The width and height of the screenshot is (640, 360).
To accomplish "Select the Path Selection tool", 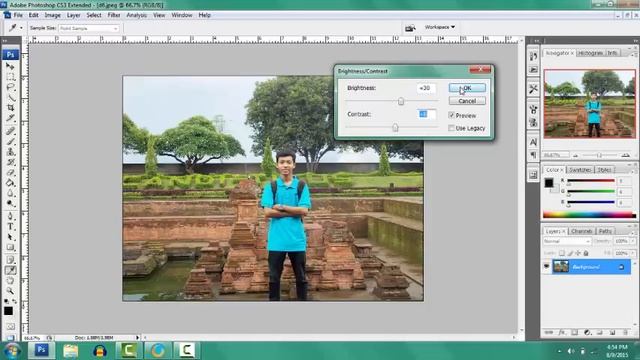I will click(10, 237).
